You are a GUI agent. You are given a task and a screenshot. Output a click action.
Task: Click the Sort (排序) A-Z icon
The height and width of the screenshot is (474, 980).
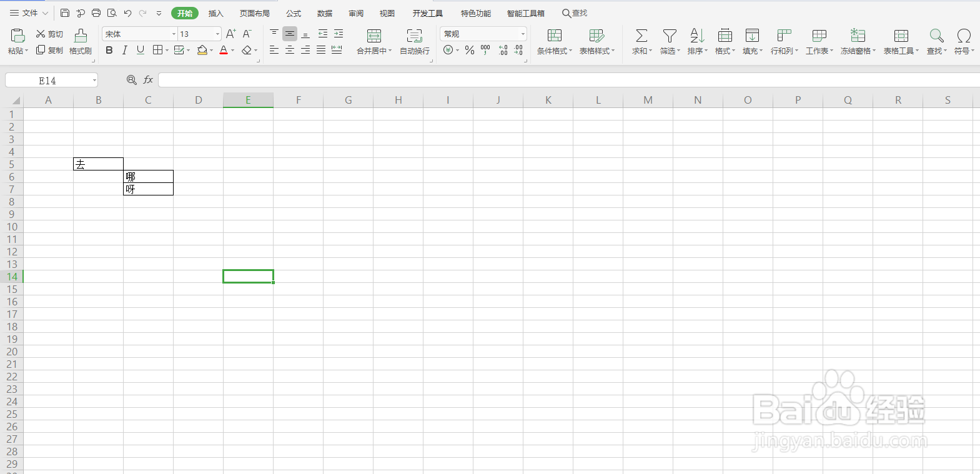[697, 36]
